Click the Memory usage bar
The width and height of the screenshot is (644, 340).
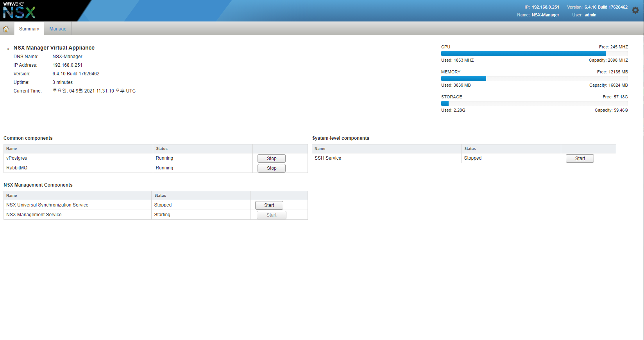[x=535, y=78]
